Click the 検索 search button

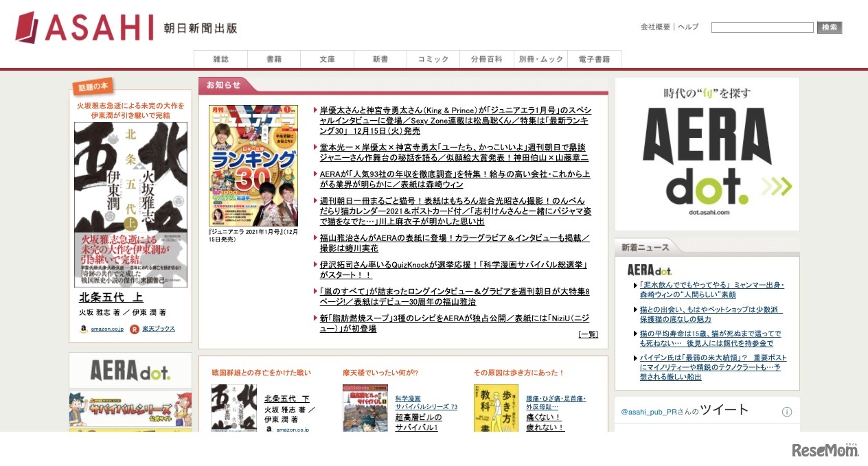tap(830, 27)
